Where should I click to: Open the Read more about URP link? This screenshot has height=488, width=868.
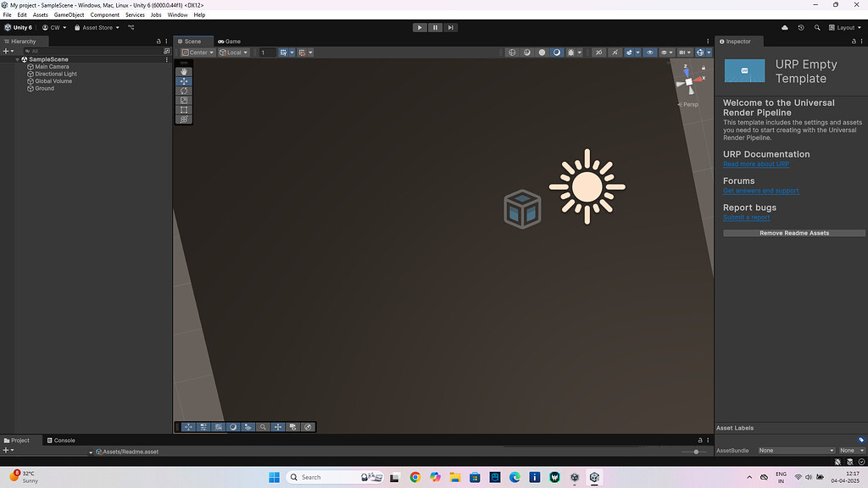tap(755, 164)
